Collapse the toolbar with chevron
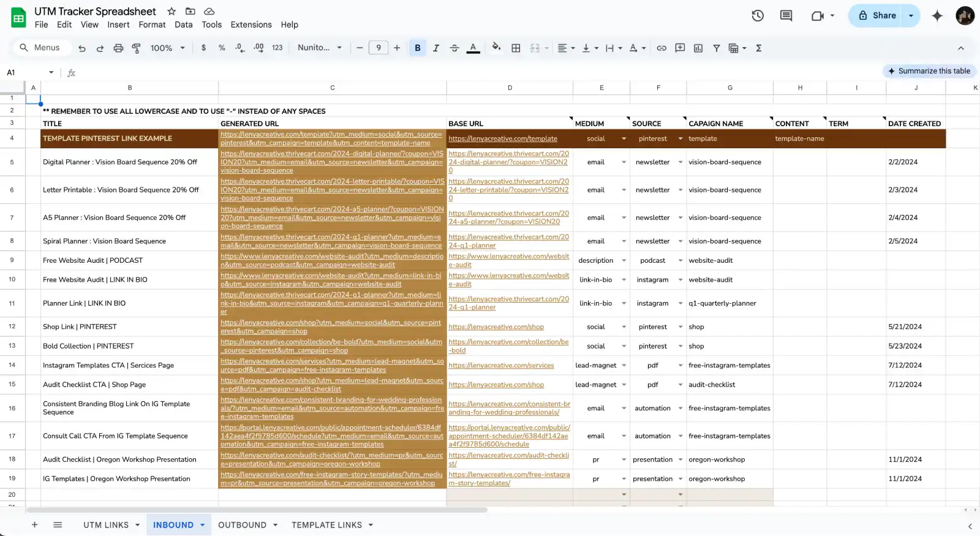 tap(961, 48)
